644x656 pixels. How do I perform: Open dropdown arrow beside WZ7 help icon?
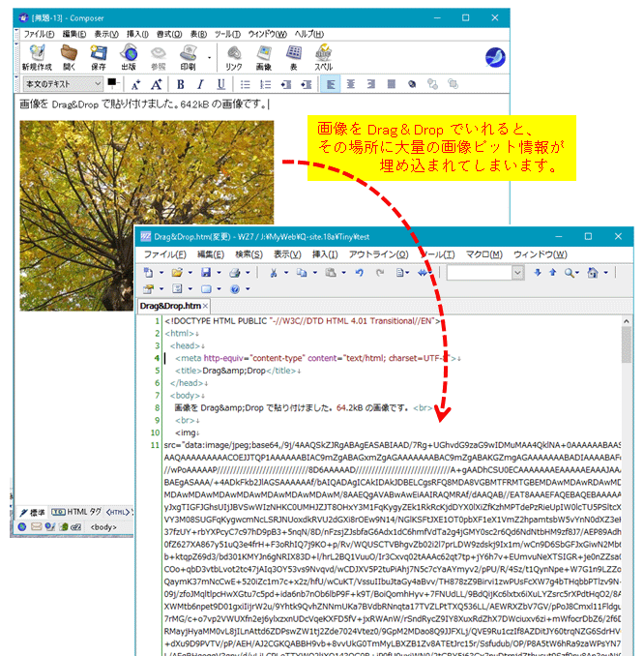pyautogui.click(x=248, y=289)
